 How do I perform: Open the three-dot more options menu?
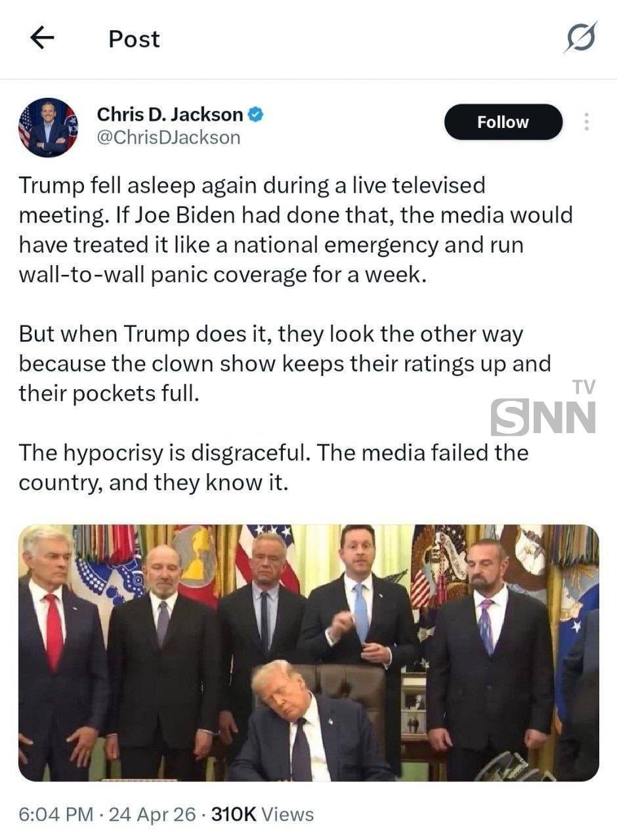pyautogui.click(x=586, y=122)
